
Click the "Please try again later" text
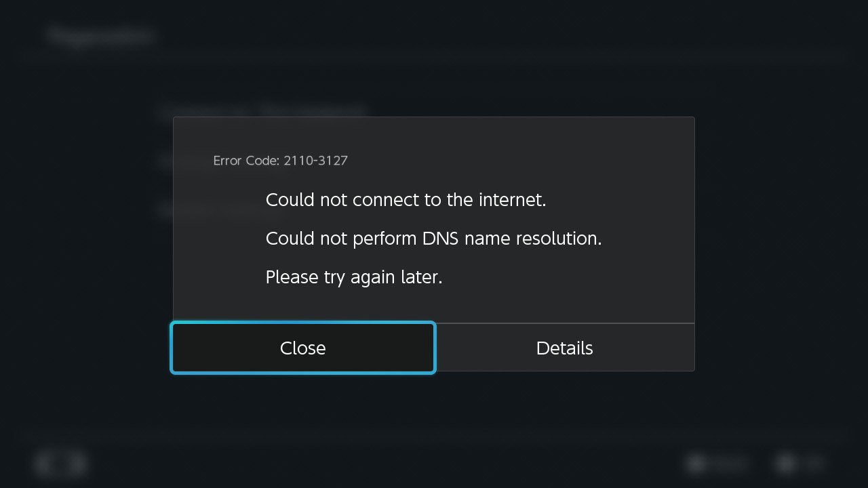(x=354, y=277)
